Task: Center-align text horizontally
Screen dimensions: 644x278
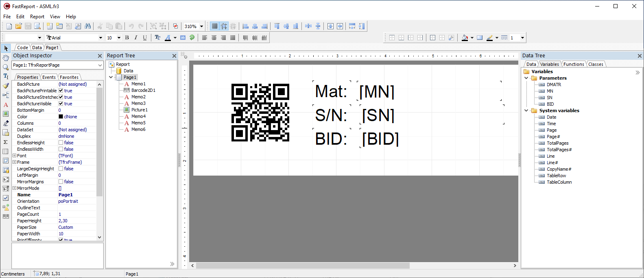Action: pyautogui.click(x=214, y=38)
